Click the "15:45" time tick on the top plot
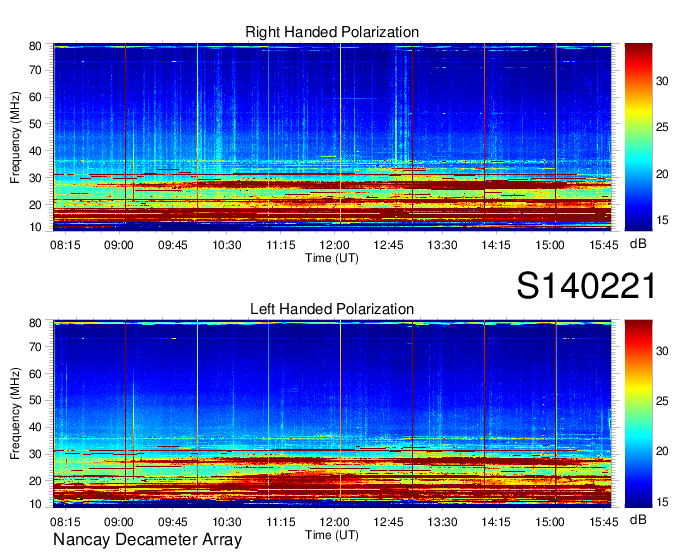This screenshot has height=552, width=680. pyautogui.click(x=604, y=245)
